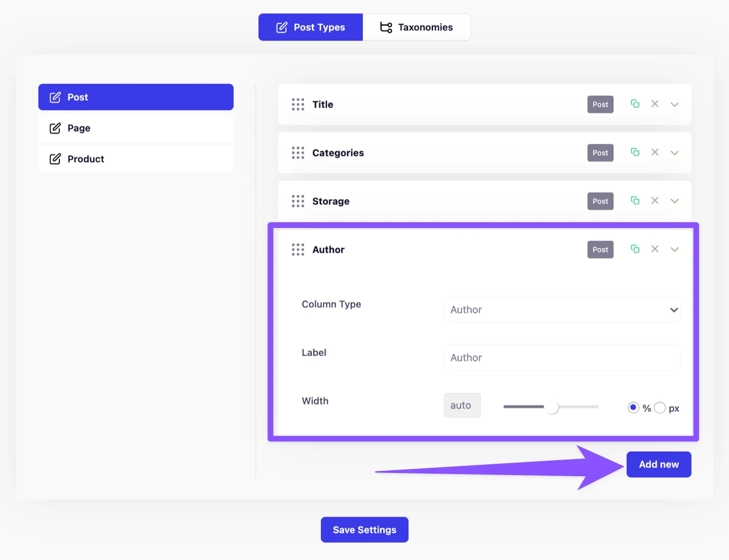Click the Add new button
The width and height of the screenshot is (729, 560).
click(x=658, y=464)
